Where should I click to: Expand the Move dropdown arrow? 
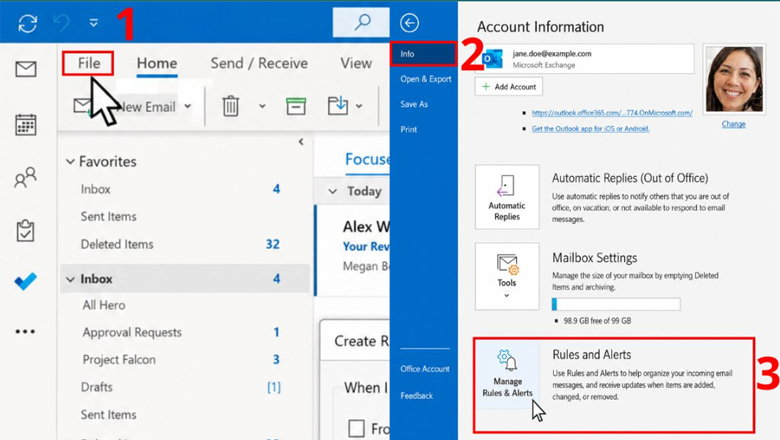[359, 106]
